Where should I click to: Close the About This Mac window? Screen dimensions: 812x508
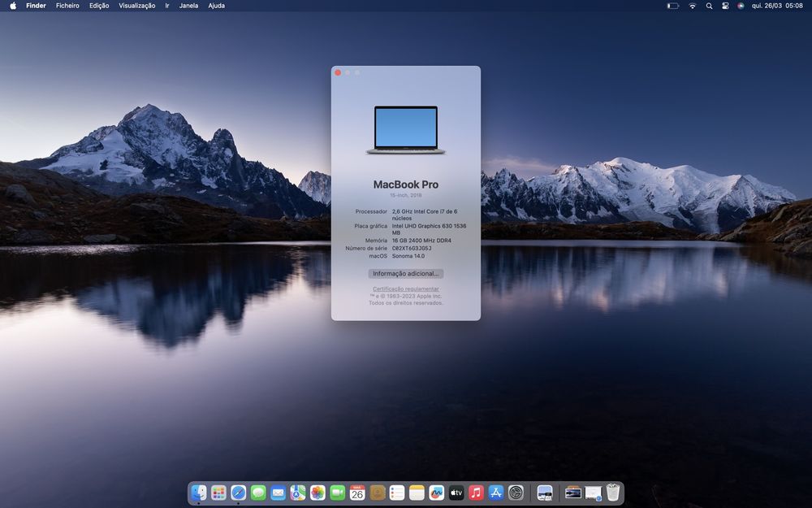coord(338,72)
